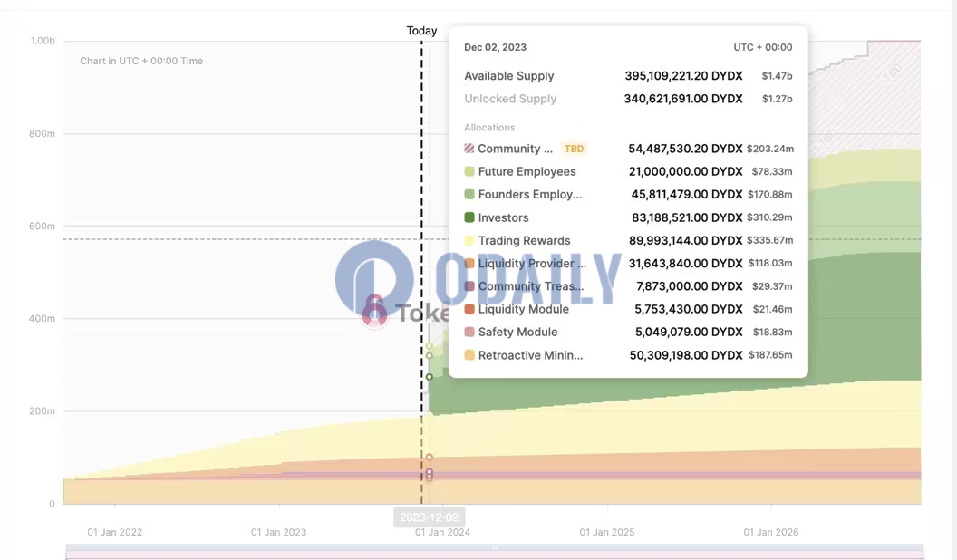957x560 pixels.
Task: Click the value '54,487,530.20 DYDX'
Action: click(x=685, y=149)
